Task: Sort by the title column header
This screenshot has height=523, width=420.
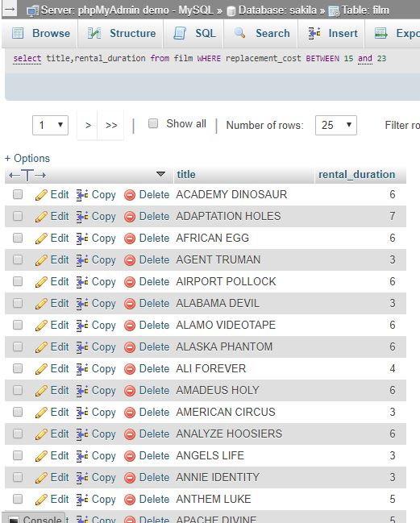Action: click(x=186, y=174)
